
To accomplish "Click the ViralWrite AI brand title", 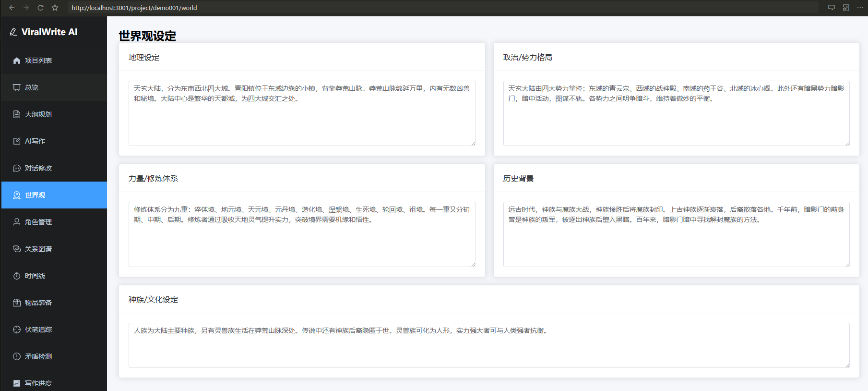I will pos(49,32).
